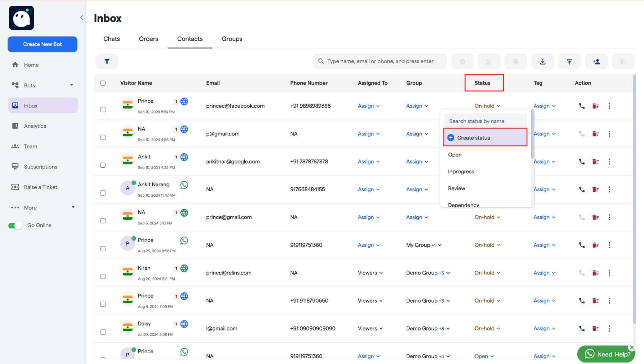Click WhatsApp icon beside Ankit Narang
The width and height of the screenshot is (644, 364).
tap(184, 185)
